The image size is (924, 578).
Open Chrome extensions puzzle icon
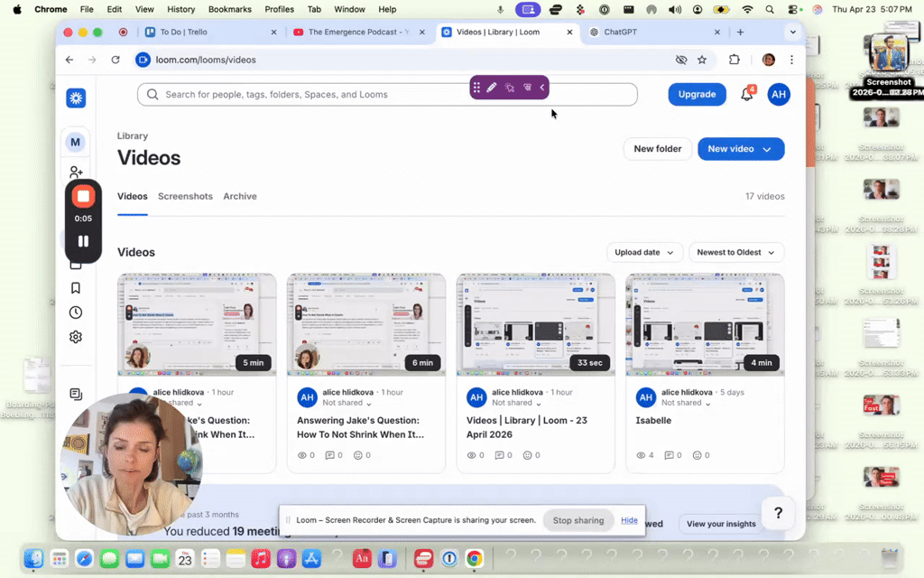click(x=735, y=60)
